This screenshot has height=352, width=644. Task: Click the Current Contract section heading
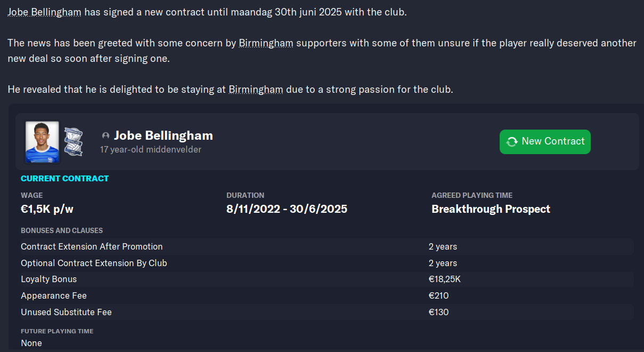point(64,179)
